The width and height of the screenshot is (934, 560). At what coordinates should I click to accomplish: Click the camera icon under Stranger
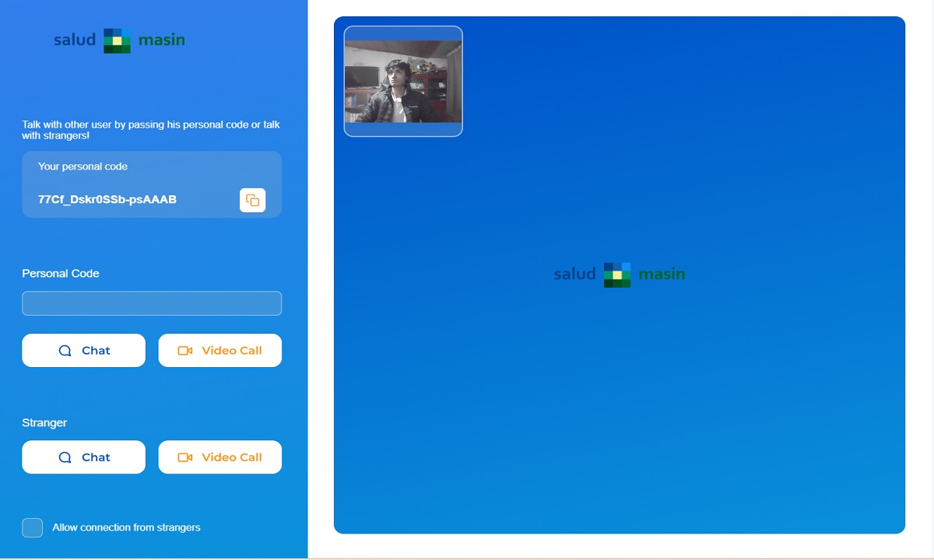pyautogui.click(x=185, y=457)
